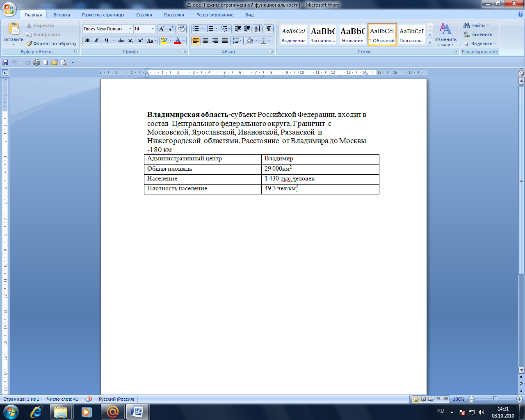Viewport: 525px width, 420px height.
Task: Clear formatting with the eraser icon
Action: click(182, 29)
